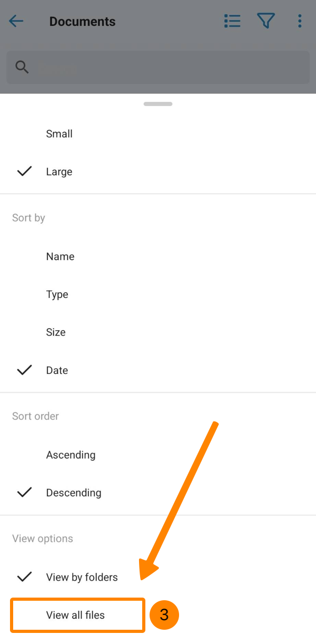The image size is (316, 644).
Task: Tap the Documents title
Action: pyautogui.click(x=82, y=22)
